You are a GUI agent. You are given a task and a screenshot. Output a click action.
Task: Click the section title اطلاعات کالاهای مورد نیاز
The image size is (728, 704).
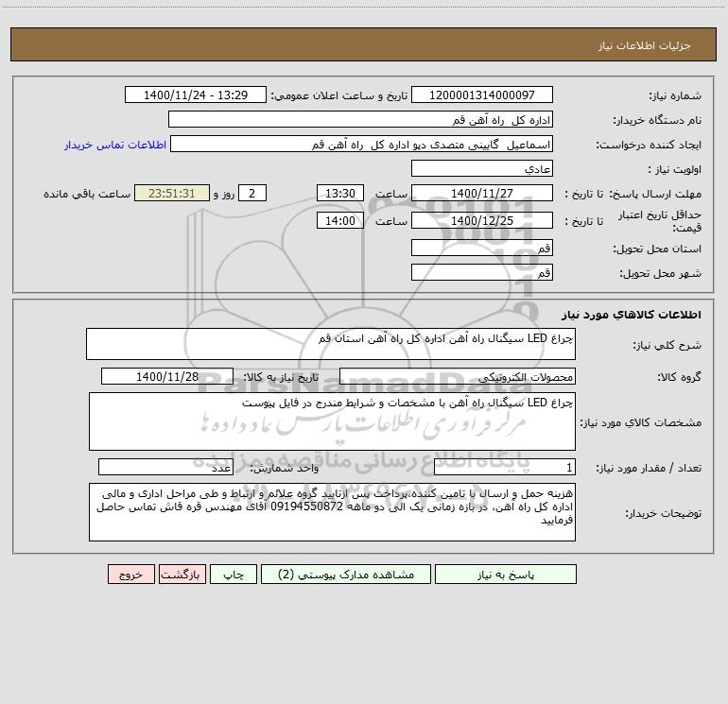632,315
